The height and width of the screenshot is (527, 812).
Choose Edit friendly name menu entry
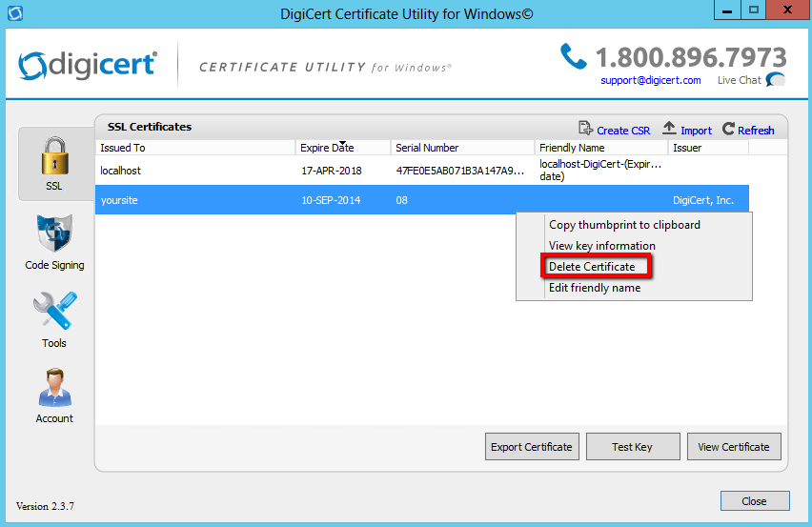(595, 287)
